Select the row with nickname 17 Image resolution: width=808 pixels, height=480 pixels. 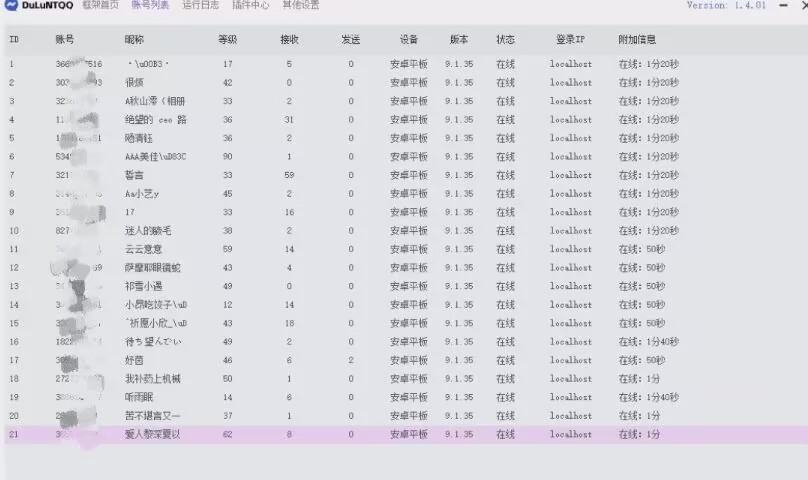point(404,212)
